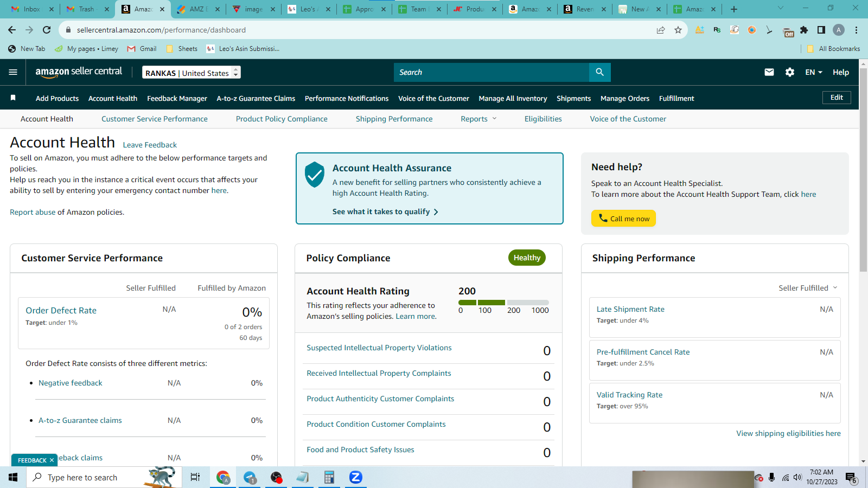This screenshot has width=868, height=488.
Task: Click the Amazon Seller Central logo
Action: (x=79, y=72)
